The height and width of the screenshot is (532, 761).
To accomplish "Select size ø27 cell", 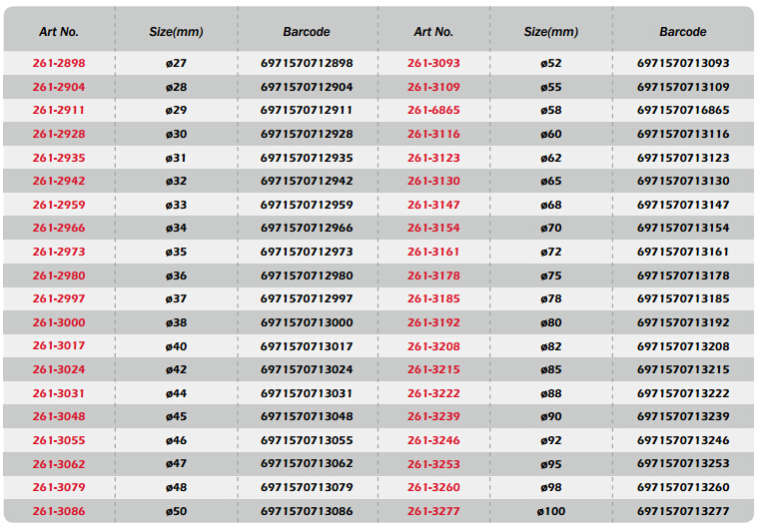I will click(176, 63).
